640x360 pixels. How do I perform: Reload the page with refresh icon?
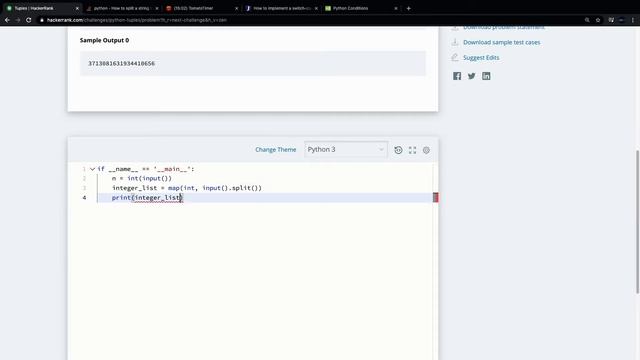[x=29, y=20]
